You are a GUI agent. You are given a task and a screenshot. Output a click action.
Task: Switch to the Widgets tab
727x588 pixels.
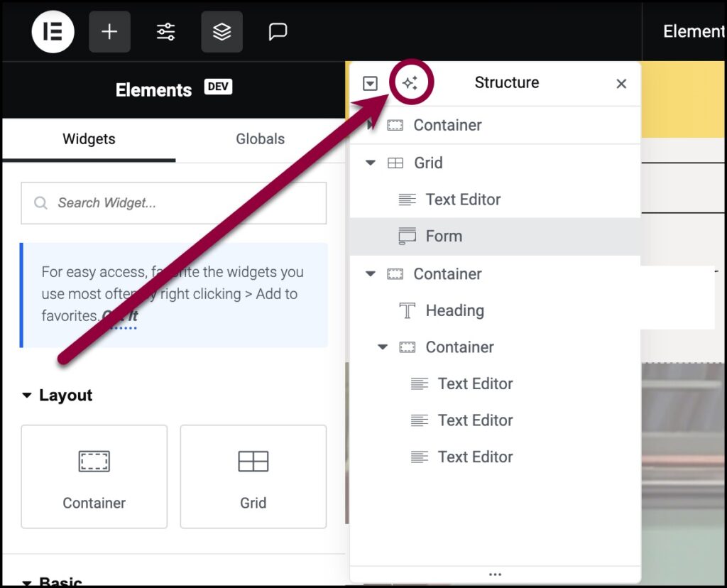coord(89,139)
